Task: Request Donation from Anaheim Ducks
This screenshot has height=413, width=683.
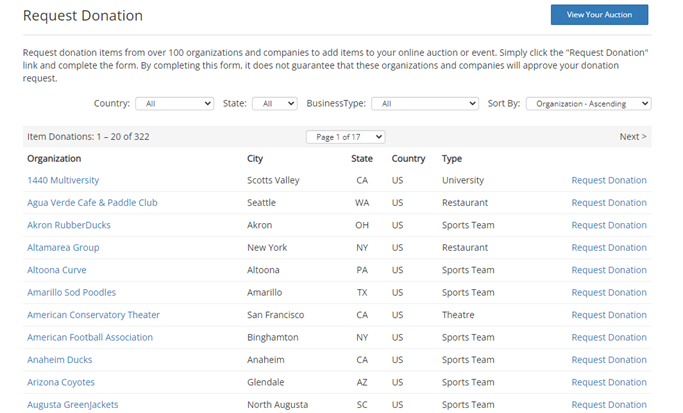Action: 609,360
